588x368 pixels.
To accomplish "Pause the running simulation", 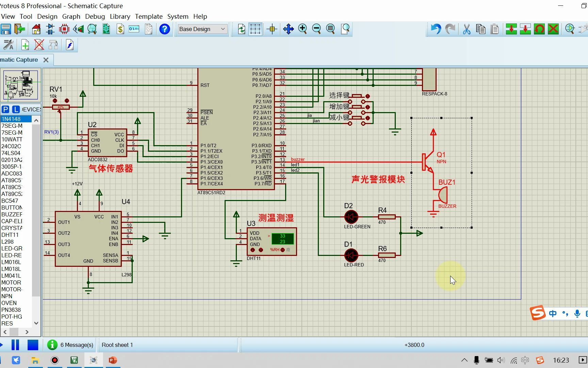I will pos(15,345).
